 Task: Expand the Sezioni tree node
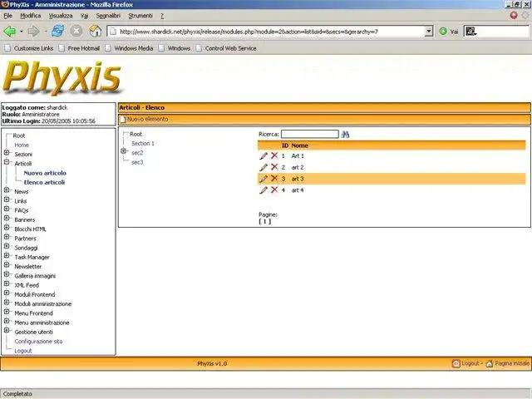(7, 153)
